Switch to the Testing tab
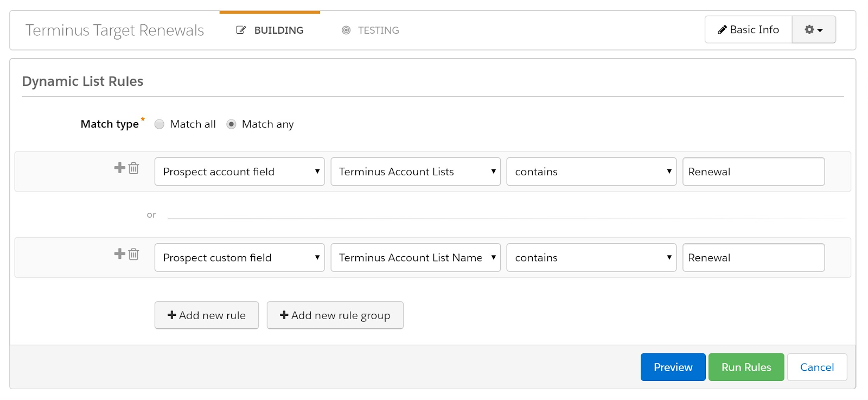 [x=371, y=30]
